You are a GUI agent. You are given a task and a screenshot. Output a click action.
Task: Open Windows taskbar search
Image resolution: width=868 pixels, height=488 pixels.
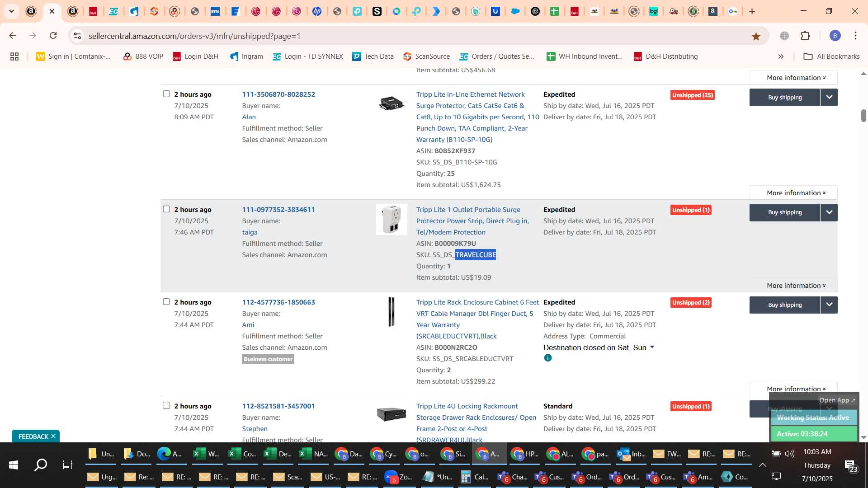tap(41, 465)
